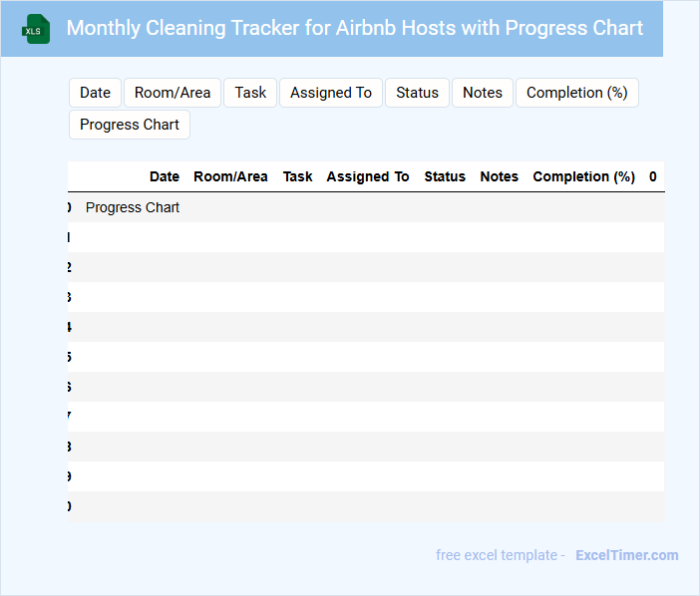Open the Notes tag button
The width and height of the screenshot is (700, 596).
click(x=483, y=93)
